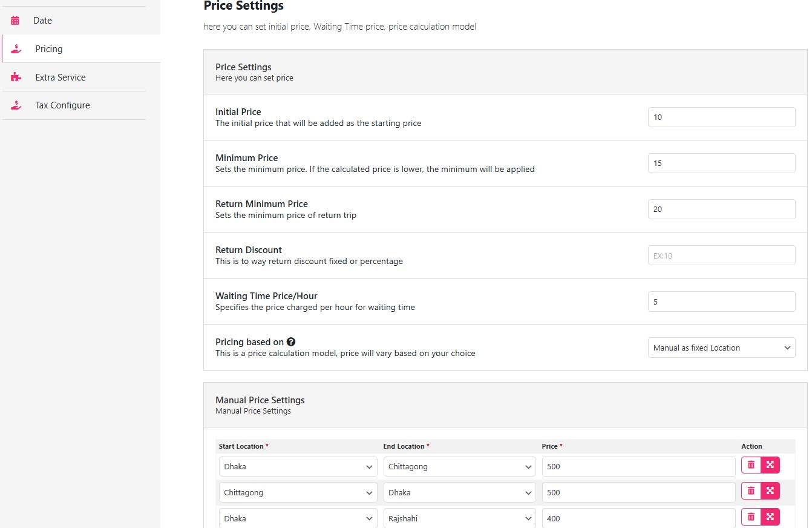Screen dimensions: 812x528
Task: Click the price field for Chittagong to Dhaka
Action: (x=638, y=492)
